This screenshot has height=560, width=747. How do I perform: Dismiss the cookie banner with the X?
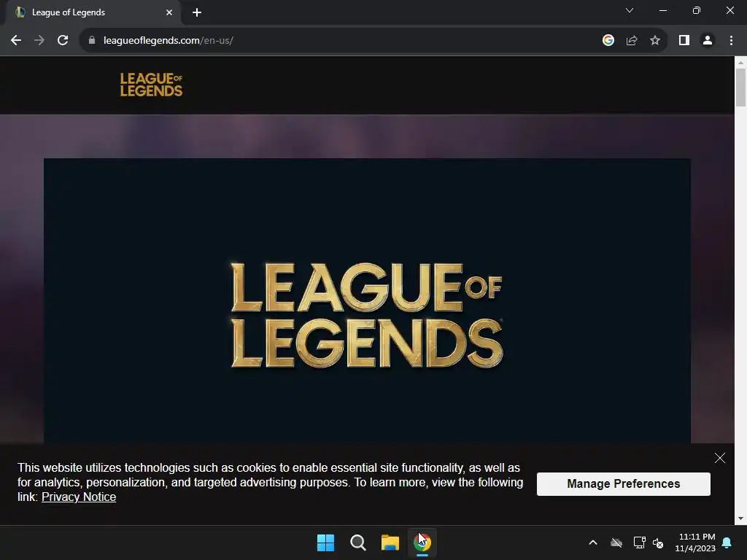pyautogui.click(x=720, y=458)
